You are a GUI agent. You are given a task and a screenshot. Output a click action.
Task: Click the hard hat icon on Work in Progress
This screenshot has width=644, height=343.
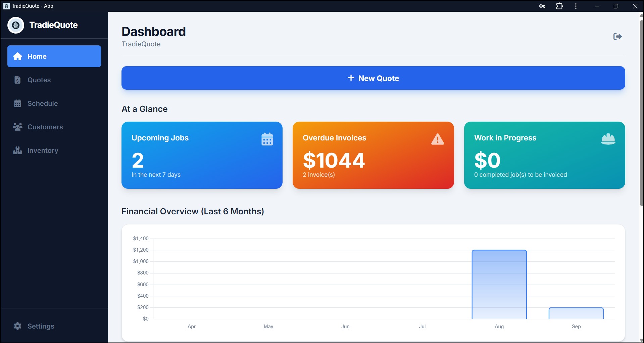click(608, 139)
